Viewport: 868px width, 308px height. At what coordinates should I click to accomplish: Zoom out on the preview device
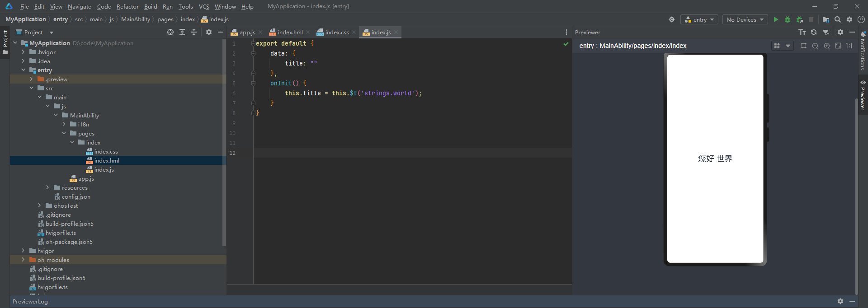click(815, 46)
